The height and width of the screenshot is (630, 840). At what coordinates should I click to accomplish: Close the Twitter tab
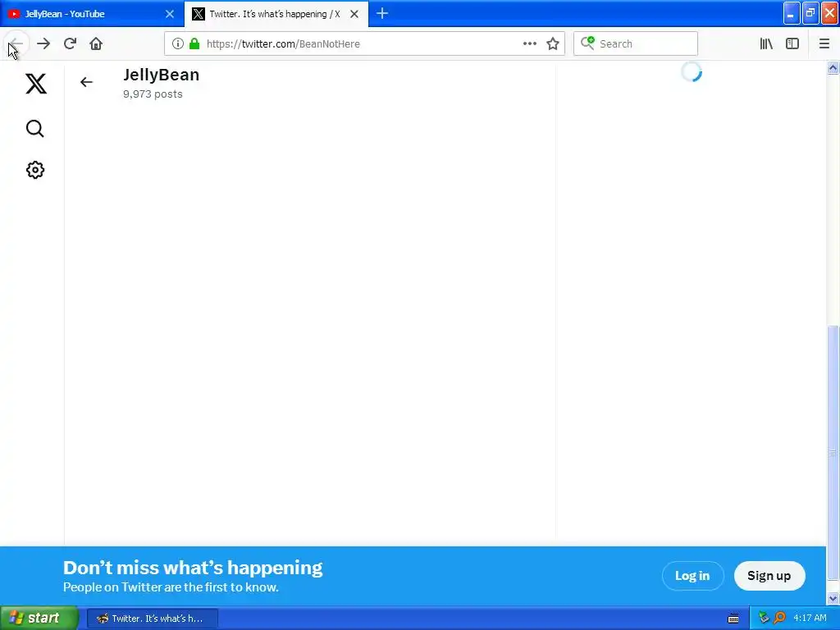click(354, 14)
